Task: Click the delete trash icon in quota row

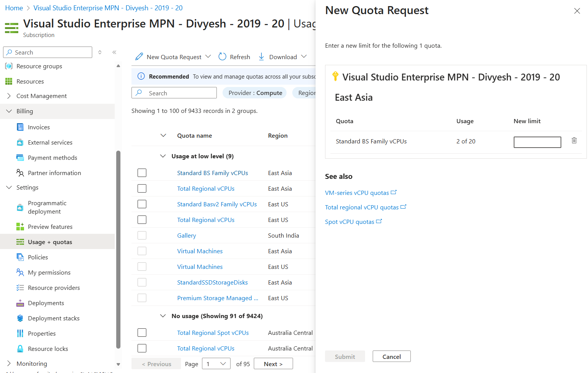Action: pyautogui.click(x=574, y=141)
